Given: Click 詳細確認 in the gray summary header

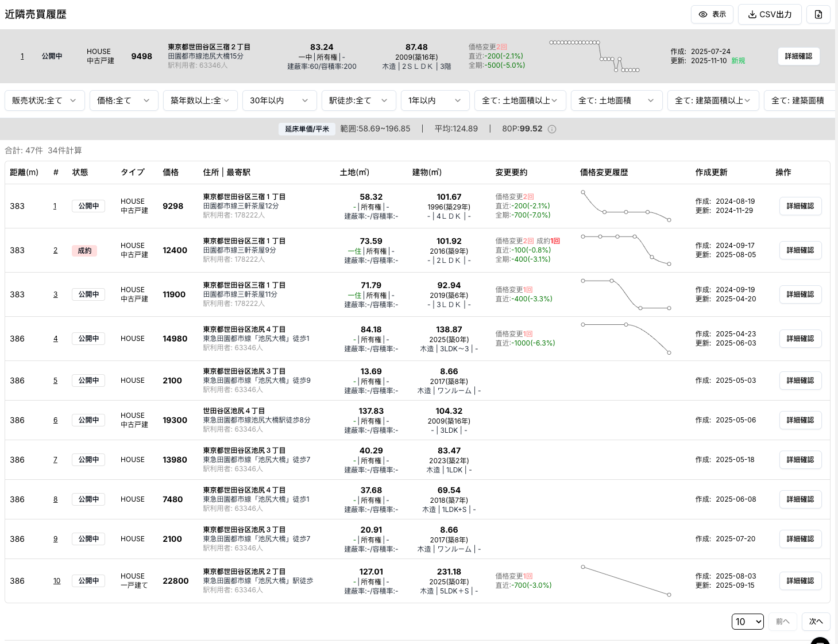Looking at the screenshot, I should click(798, 56).
